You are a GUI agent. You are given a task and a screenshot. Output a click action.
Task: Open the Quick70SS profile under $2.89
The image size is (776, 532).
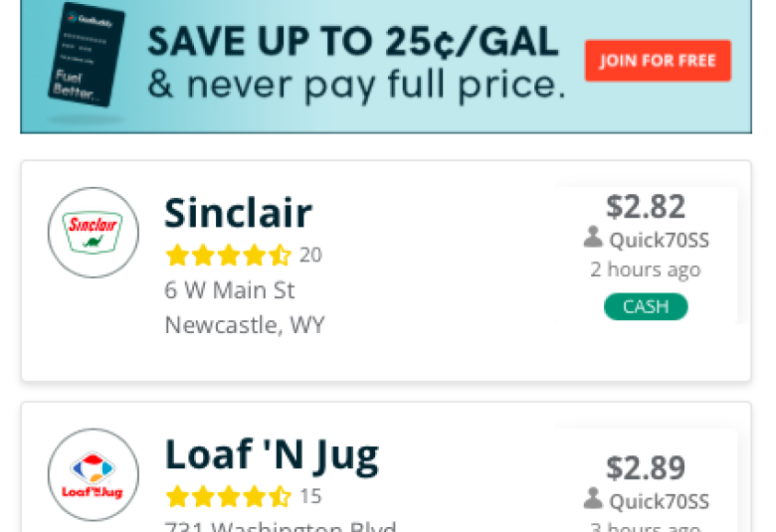tap(659, 502)
